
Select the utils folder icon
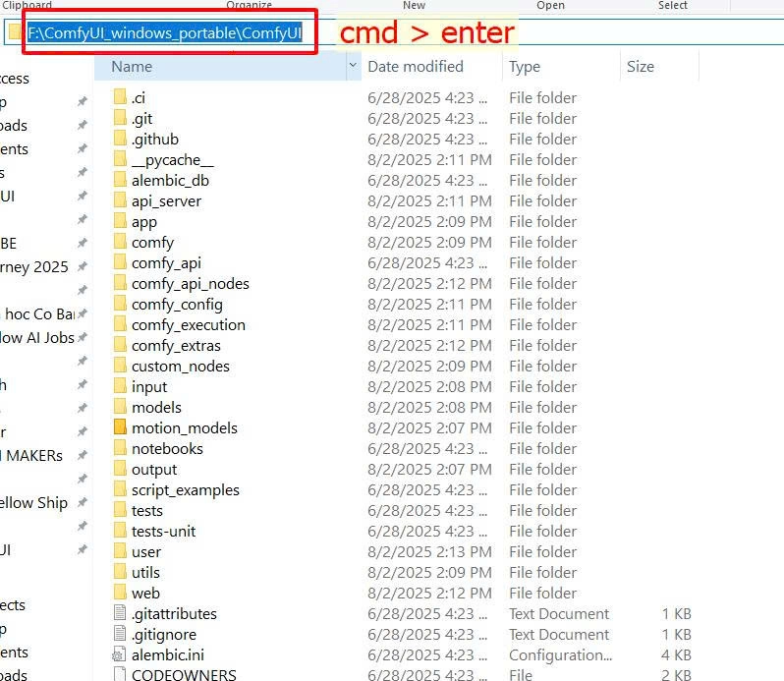[x=120, y=571]
